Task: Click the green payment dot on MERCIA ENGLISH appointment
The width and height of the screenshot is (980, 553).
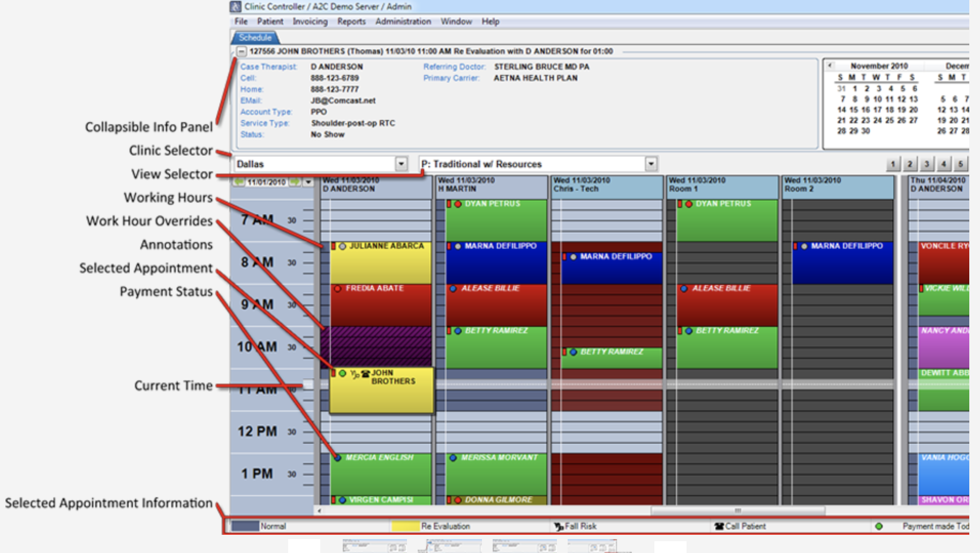Action: (338, 458)
